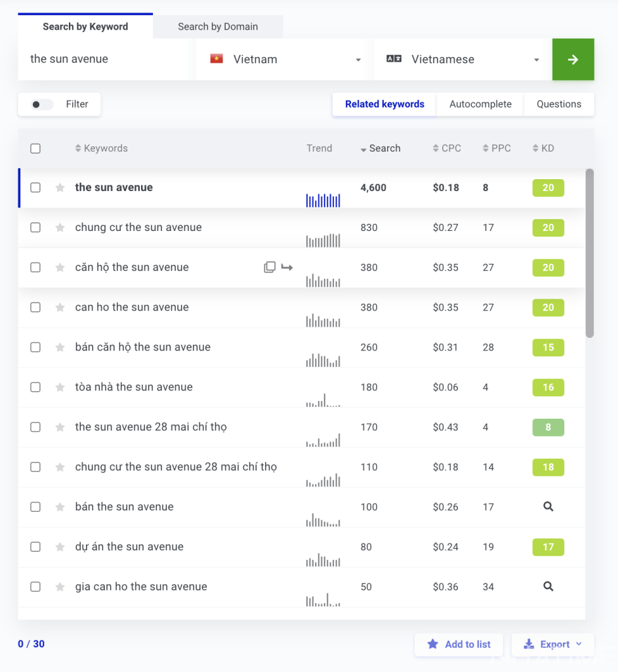618x672 pixels.
Task: Open the Vietnam country dropdown
Action: (x=285, y=60)
